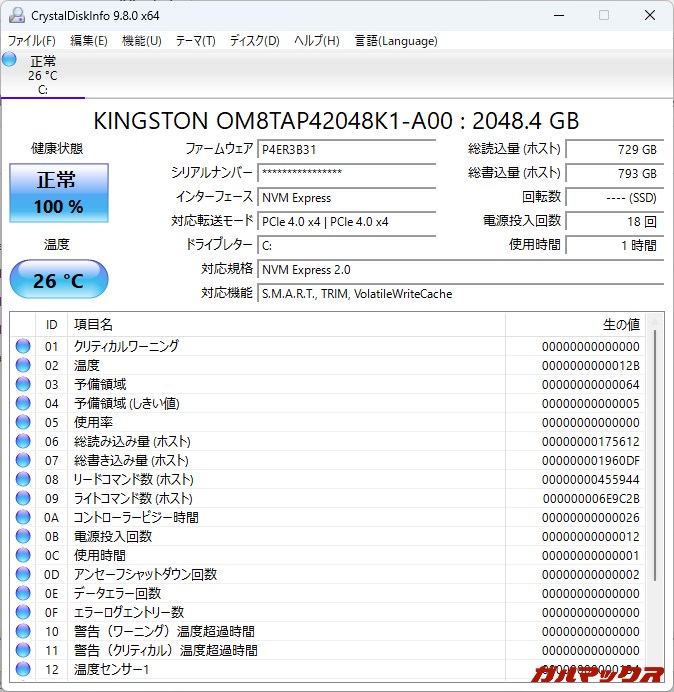Click status orb for ID 0F エラーログエントリー数
The width and height of the screenshot is (674, 692).
pos(23,612)
